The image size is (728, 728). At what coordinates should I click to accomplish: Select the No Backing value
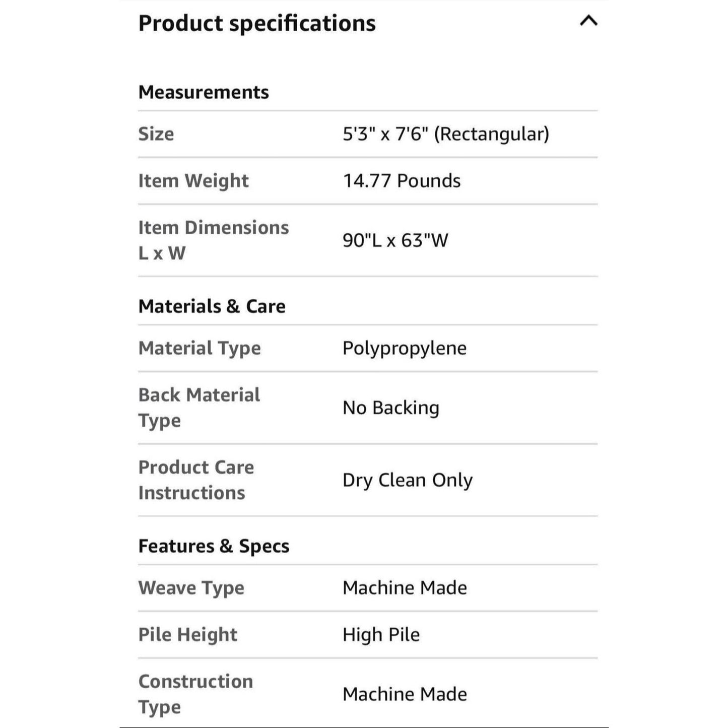(391, 408)
